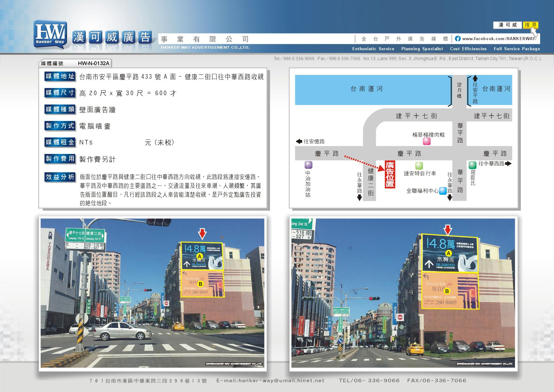Click the 往安平路 up arrow
This screenshot has height=392, width=554.
(475, 78)
